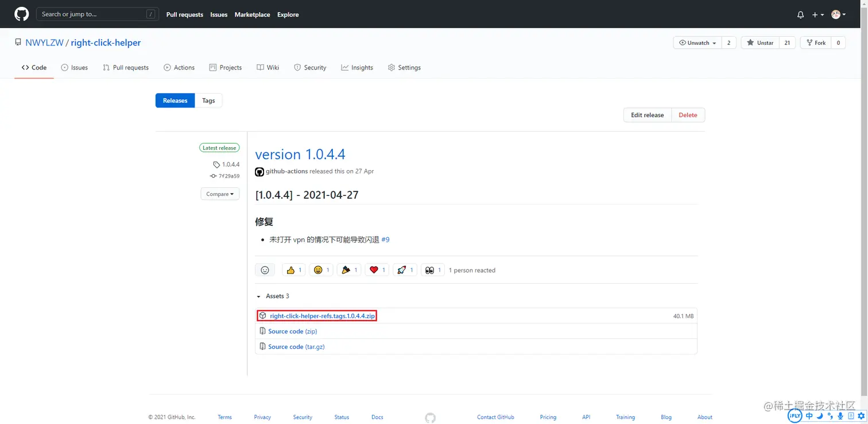Viewport: 868px width, 424px height.
Task: Click the iFLY input method logo
Action: pyautogui.click(x=795, y=416)
